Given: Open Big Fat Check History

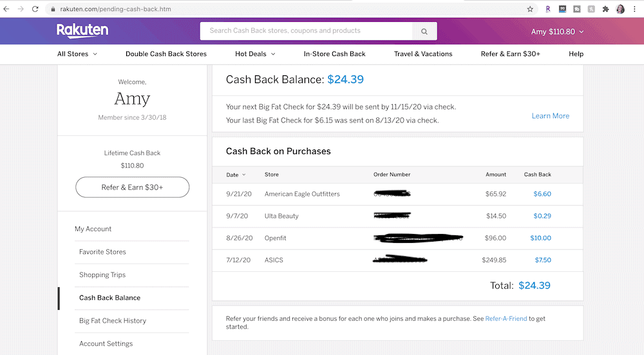Looking at the screenshot, I should (113, 321).
